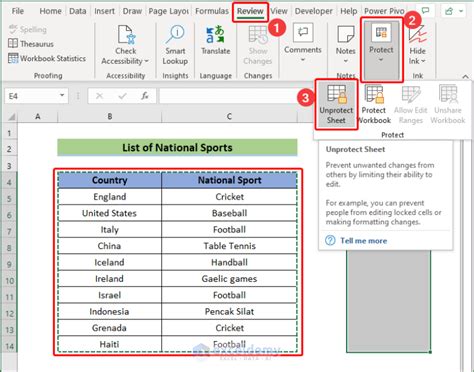The height and width of the screenshot is (372, 474).
Task: Click the Hide Ink icon
Action: [417, 35]
